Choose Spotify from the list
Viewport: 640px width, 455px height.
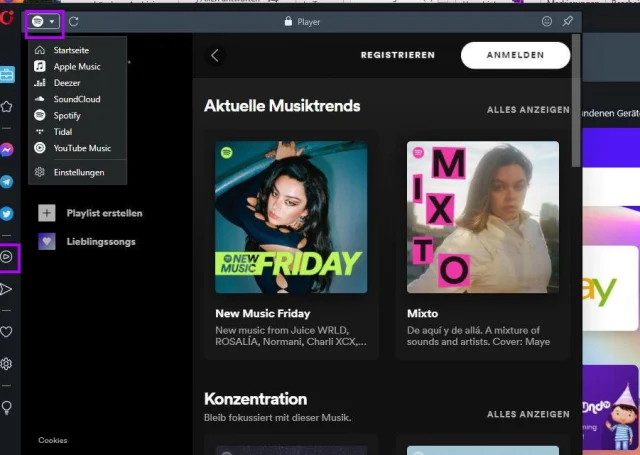(x=78, y=115)
